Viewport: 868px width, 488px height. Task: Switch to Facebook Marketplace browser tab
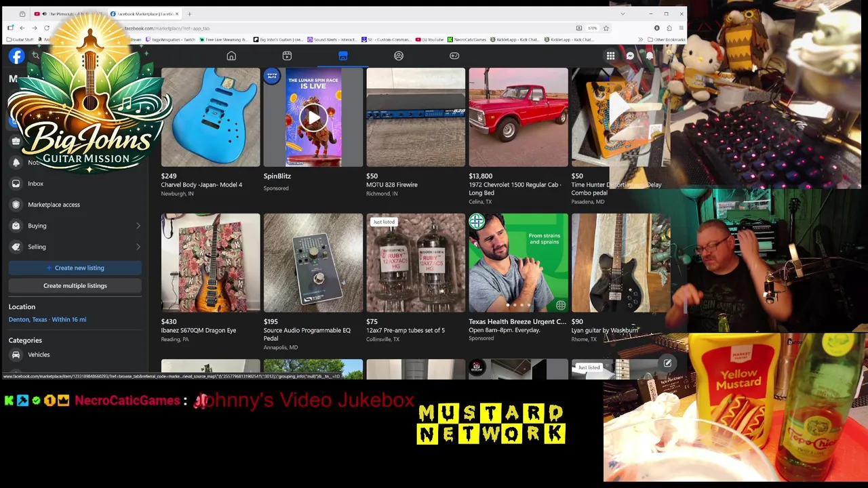(x=144, y=14)
